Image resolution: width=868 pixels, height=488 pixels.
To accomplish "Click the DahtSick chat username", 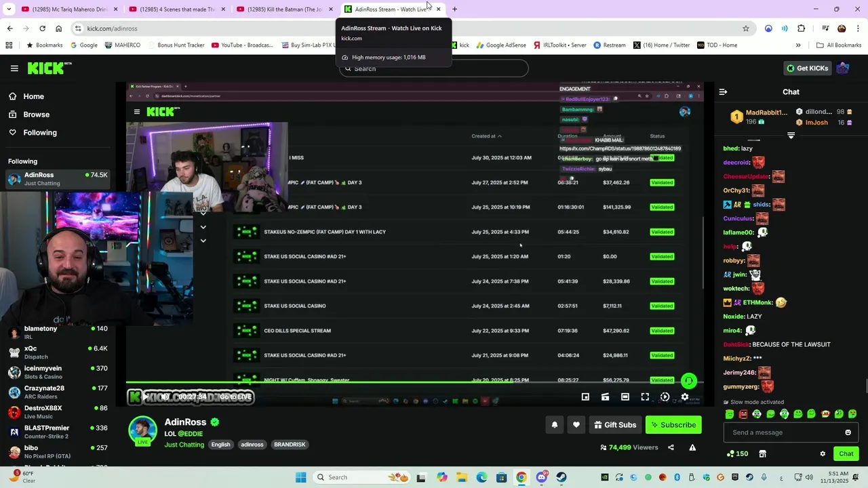I will pyautogui.click(x=736, y=344).
